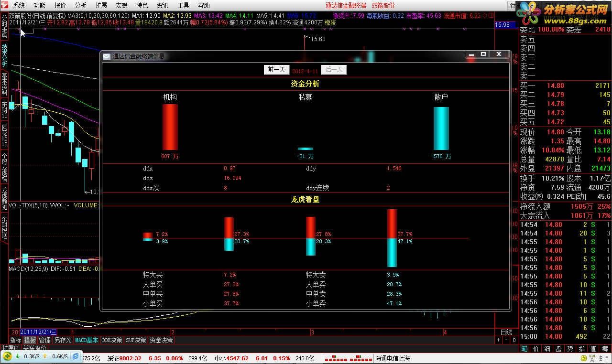Open the 东财10 side tab
Image resolution: width=612 pixels, height=364 pixels.
pos(4,110)
